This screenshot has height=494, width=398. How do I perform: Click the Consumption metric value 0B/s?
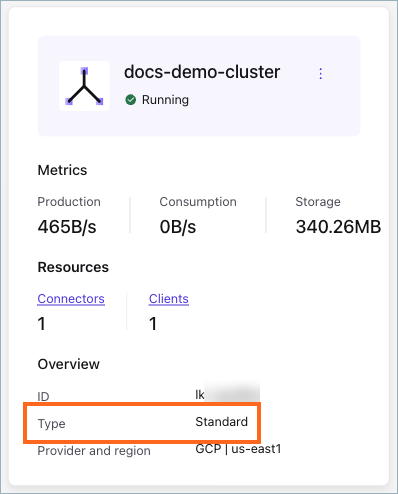click(x=178, y=227)
